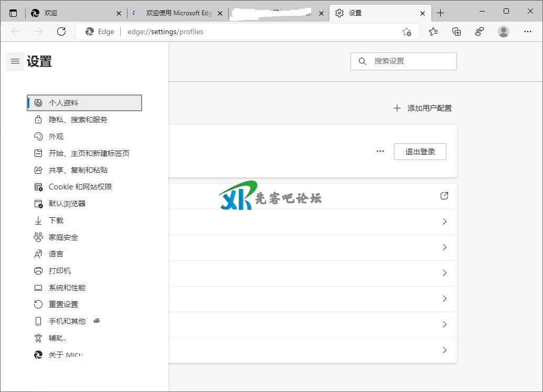Click the user profile avatar icon
The height and width of the screenshot is (392, 543).
[504, 31]
